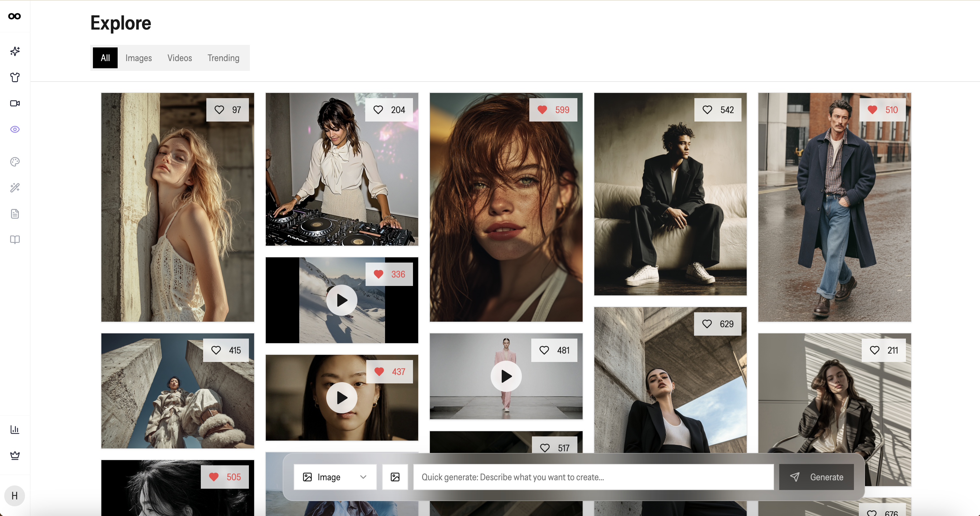Toggle the like on the 542-likes photo
The width and height of the screenshot is (980, 516).
coord(707,110)
